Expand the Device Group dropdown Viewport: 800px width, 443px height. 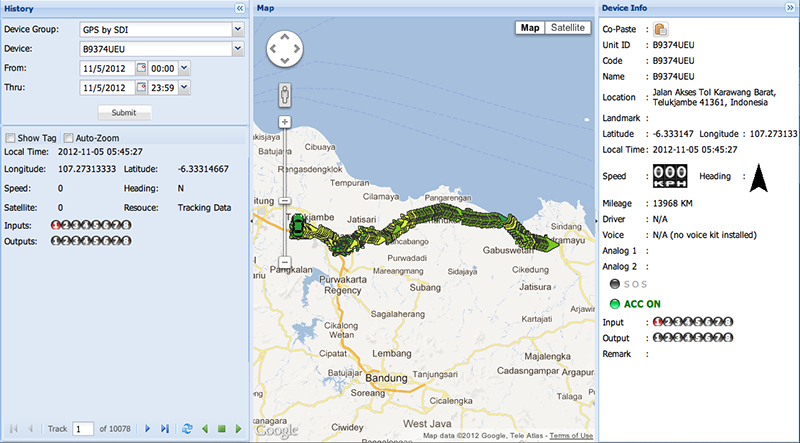pyautogui.click(x=237, y=29)
